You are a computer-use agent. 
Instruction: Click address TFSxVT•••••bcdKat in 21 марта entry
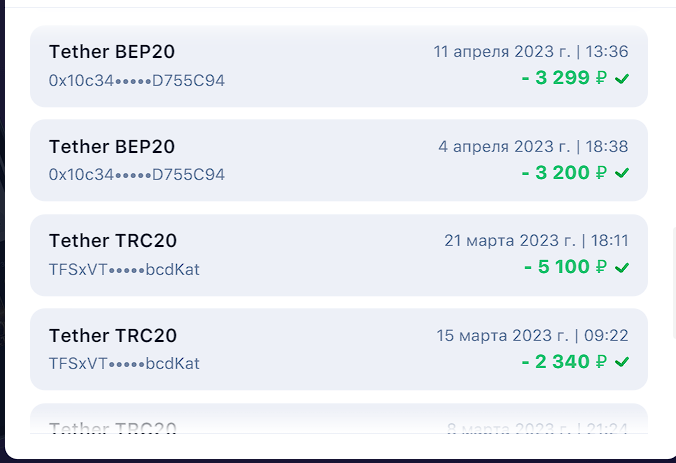pos(124,269)
